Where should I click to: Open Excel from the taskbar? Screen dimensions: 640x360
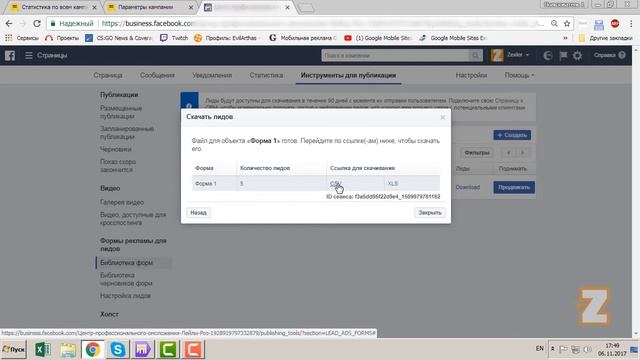(42, 349)
